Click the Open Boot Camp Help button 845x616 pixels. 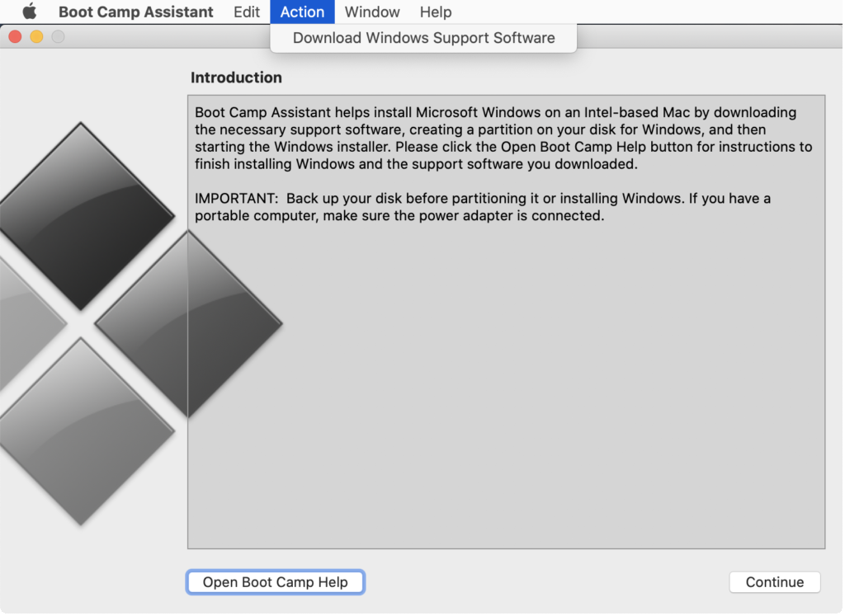(x=276, y=582)
